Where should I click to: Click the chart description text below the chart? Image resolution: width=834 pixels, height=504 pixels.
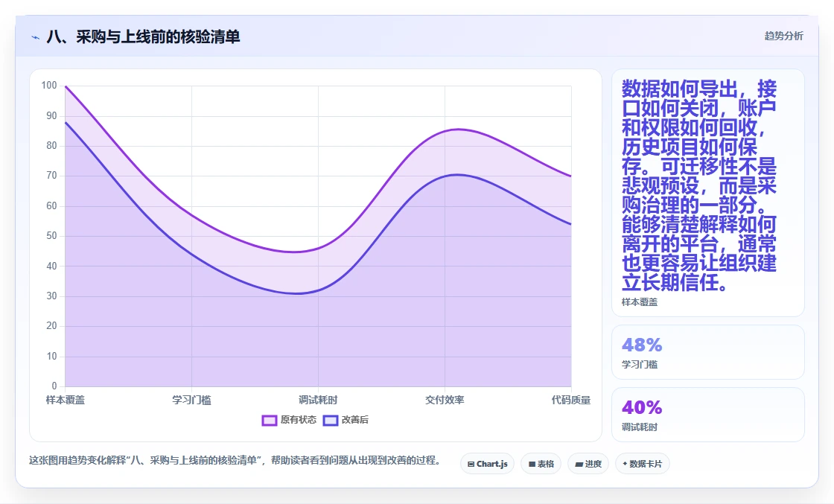tap(235, 460)
